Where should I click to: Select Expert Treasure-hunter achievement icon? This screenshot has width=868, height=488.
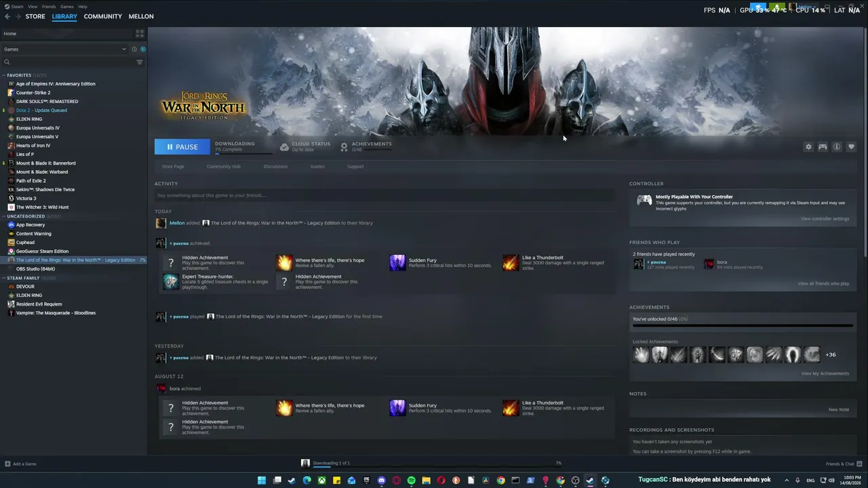pos(171,281)
